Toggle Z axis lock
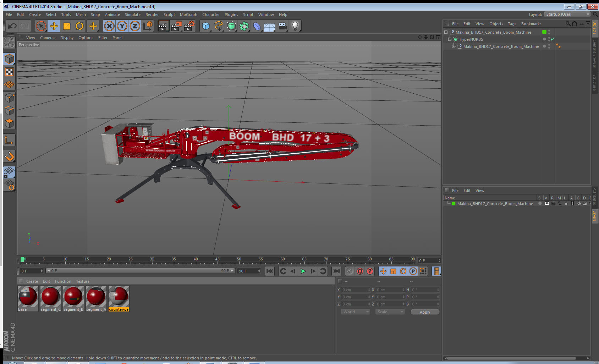Viewport: 599px width, 364px height. click(135, 26)
